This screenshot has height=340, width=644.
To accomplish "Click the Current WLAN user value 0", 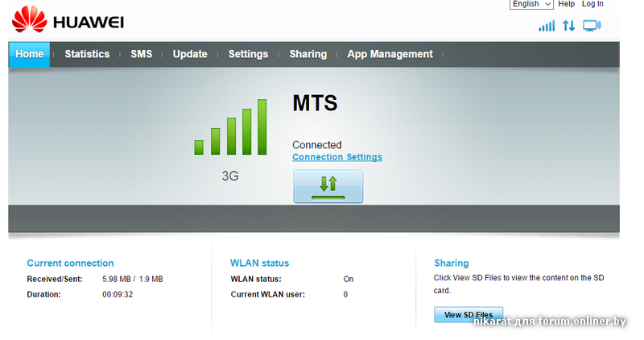I will (x=345, y=294).
